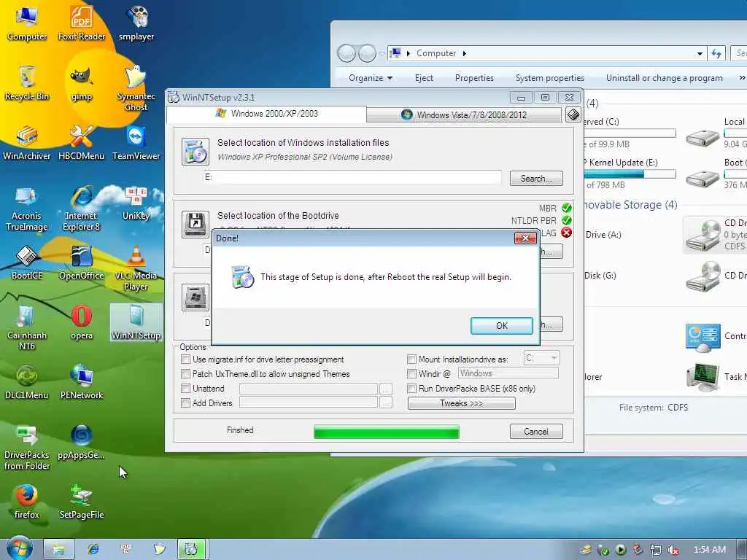
Task: Launch TeamViewer from desktop
Action: click(x=136, y=142)
